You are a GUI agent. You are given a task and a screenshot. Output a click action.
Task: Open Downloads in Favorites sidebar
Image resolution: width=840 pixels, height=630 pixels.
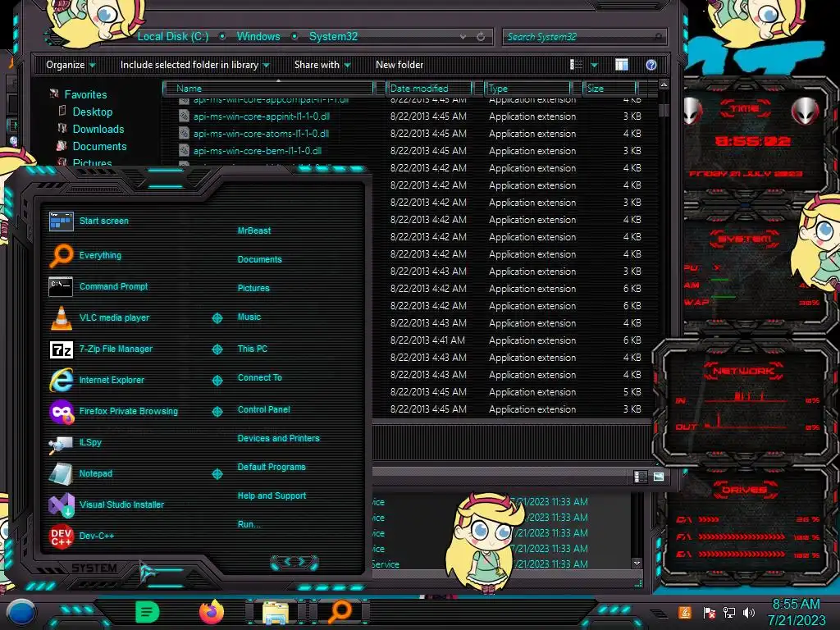(x=98, y=129)
